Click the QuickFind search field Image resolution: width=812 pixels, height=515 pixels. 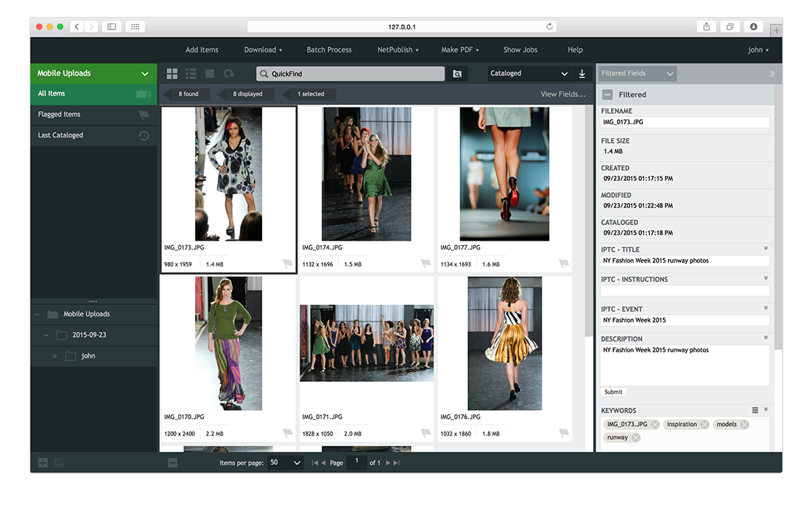pos(350,74)
